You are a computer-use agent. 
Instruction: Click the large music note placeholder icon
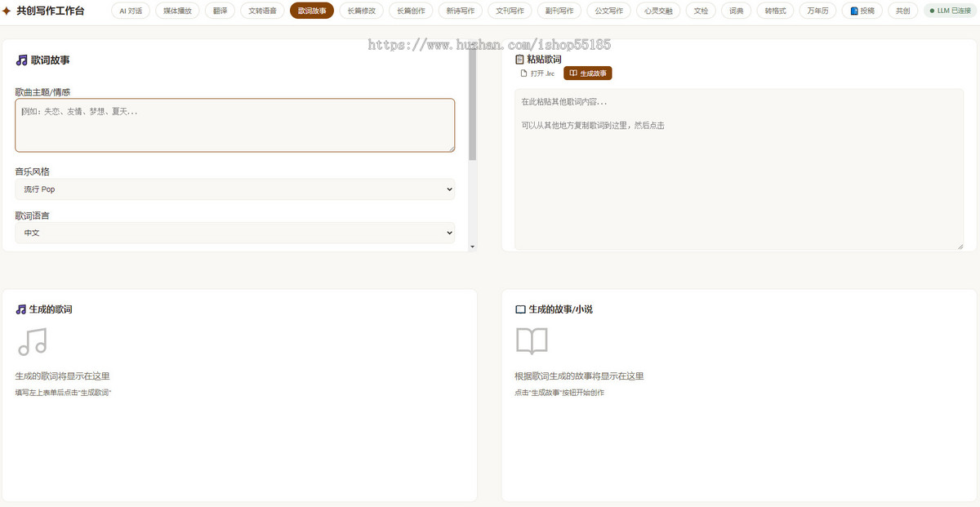[x=33, y=341]
